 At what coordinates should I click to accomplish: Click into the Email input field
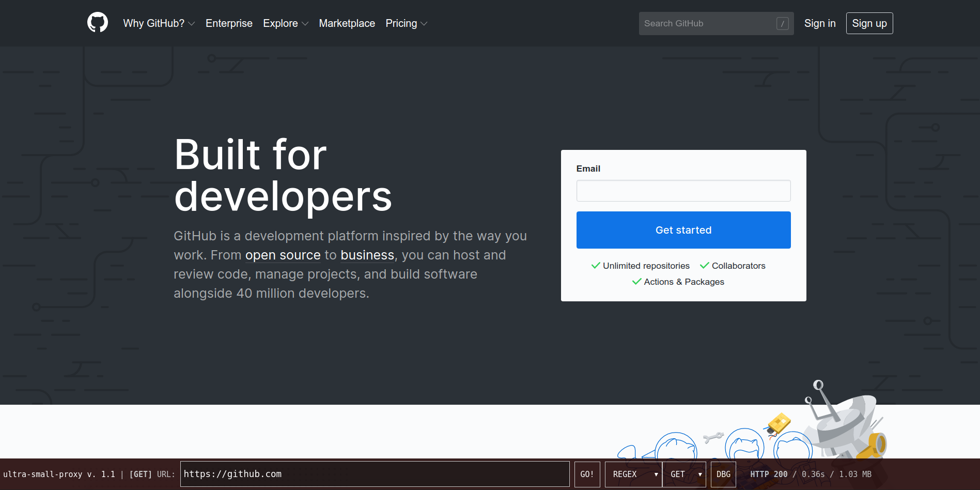683,191
